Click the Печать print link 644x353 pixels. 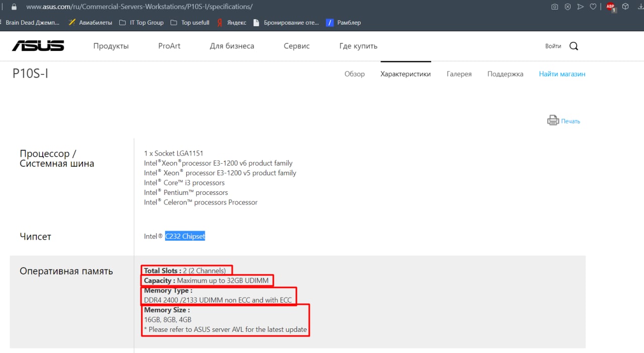[x=571, y=121]
